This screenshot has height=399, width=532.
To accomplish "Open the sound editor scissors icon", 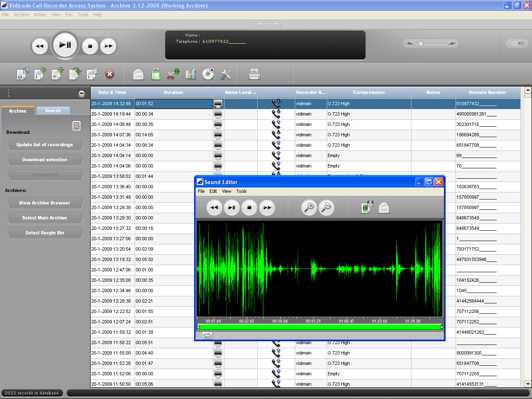I will click(x=173, y=74).
